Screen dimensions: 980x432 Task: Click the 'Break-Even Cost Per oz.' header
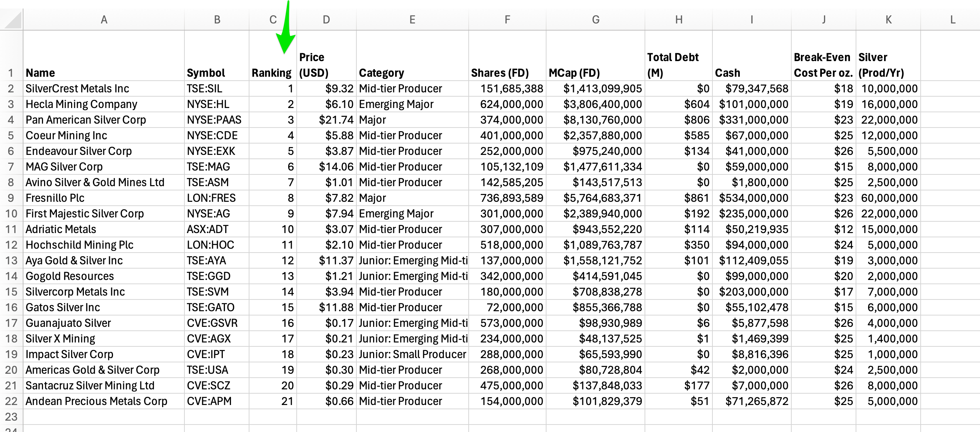[x=824, y=55]
